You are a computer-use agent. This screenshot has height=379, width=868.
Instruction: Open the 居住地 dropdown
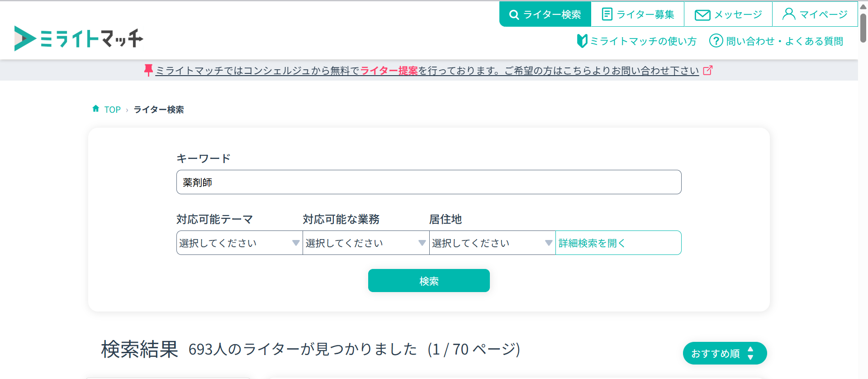click(492, 243)
